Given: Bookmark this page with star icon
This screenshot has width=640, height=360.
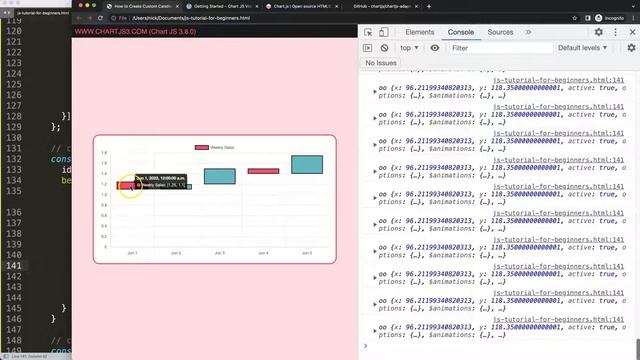Looking at the screenshot, I should [x=575, y=18].
